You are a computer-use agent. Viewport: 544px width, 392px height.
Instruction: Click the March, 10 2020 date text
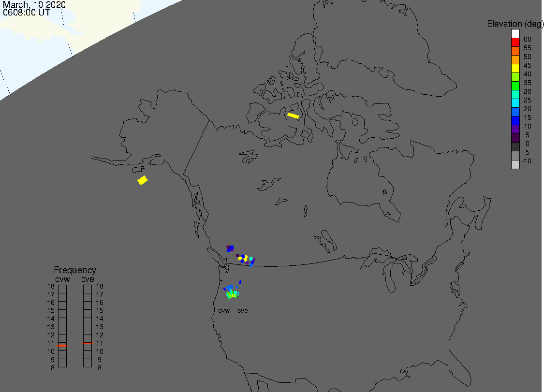[x=34, y=5]
